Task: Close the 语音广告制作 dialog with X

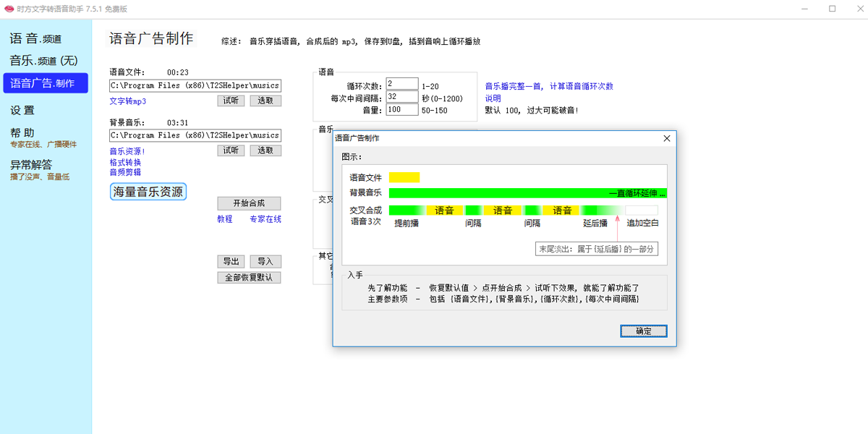Action: 667,138
